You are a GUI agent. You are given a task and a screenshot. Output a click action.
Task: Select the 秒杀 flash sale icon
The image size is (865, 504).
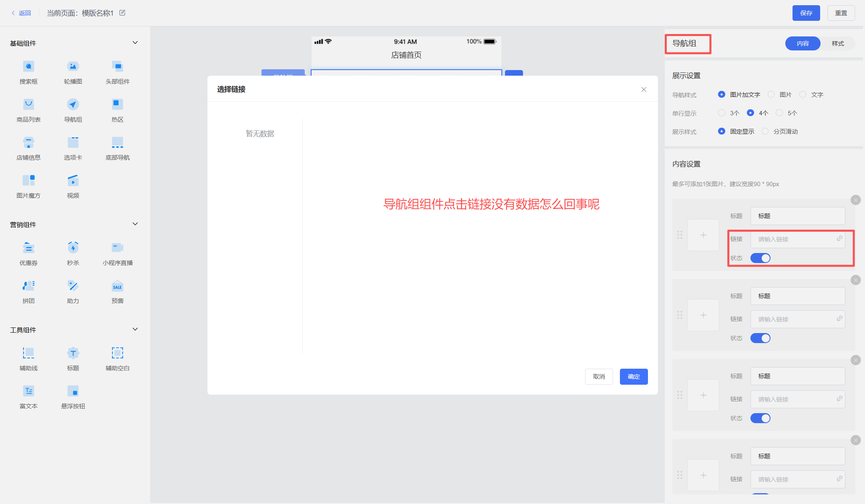(x=73, y=248)
